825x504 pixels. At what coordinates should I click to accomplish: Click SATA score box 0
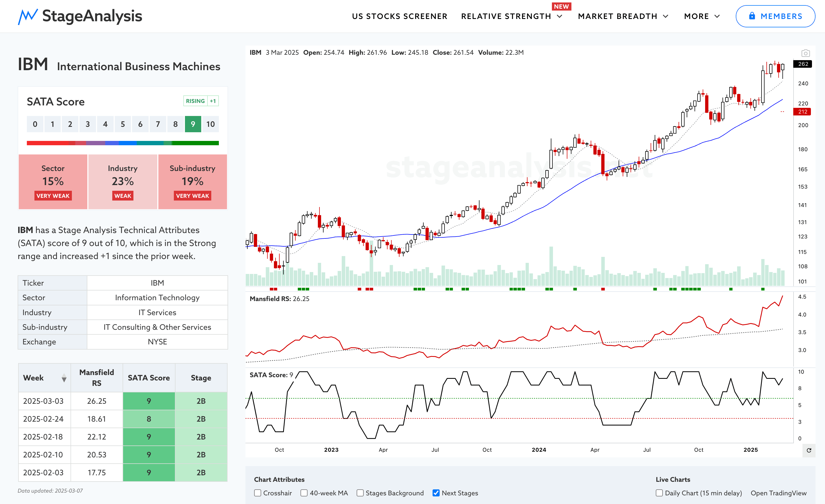[x=35, y=124]
